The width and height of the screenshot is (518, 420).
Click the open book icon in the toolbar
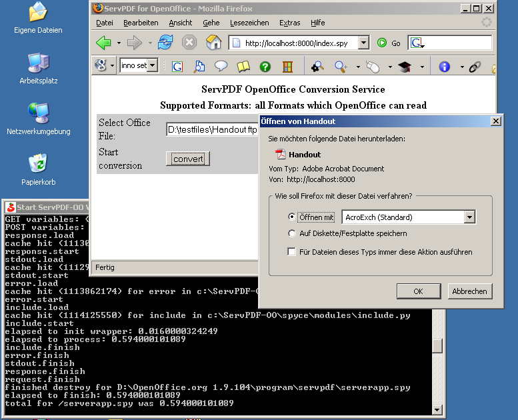pyautogui.click(x=243, y=67)
